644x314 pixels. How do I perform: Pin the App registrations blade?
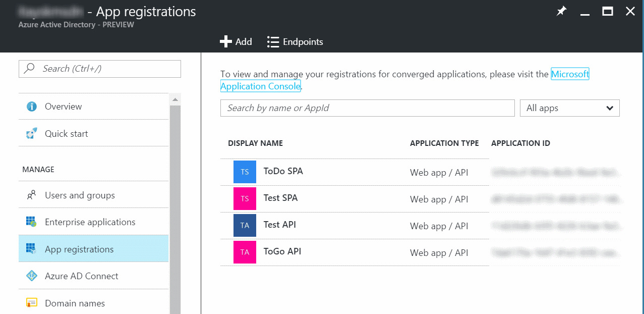[x=561, y=11]
